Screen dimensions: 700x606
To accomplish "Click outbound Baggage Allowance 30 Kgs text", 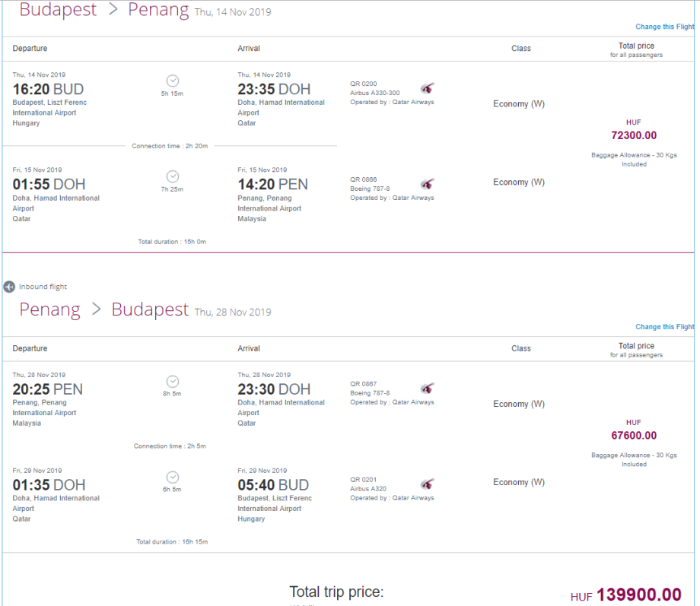I will click(x=634, y=155).
